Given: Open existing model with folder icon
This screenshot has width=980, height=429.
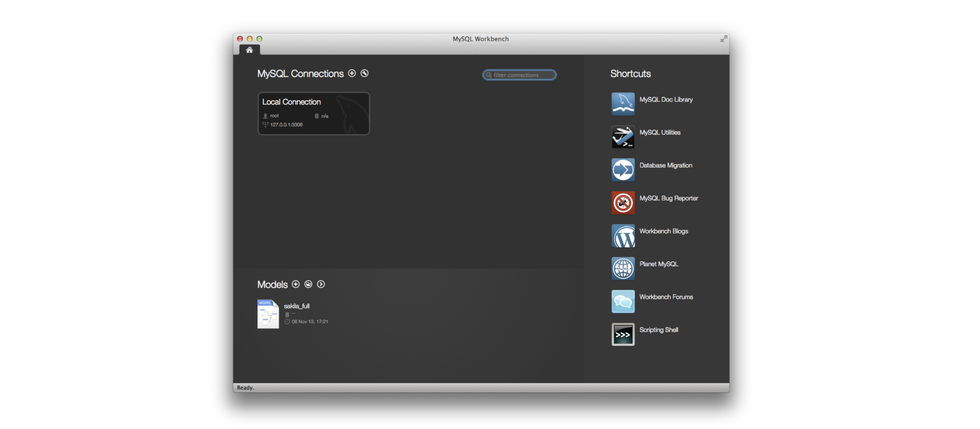Looking at the screenshot, I should coord(308,284).
